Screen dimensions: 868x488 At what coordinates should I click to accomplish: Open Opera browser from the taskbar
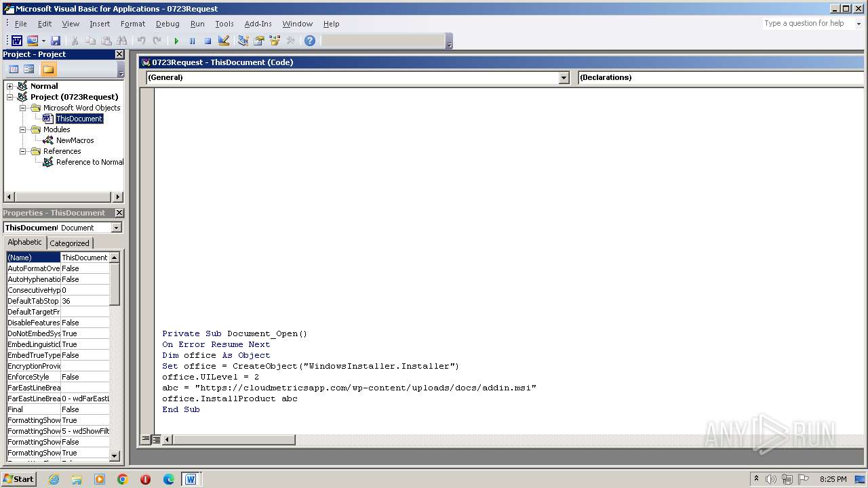pyautogui.click(x=145, y=479)
